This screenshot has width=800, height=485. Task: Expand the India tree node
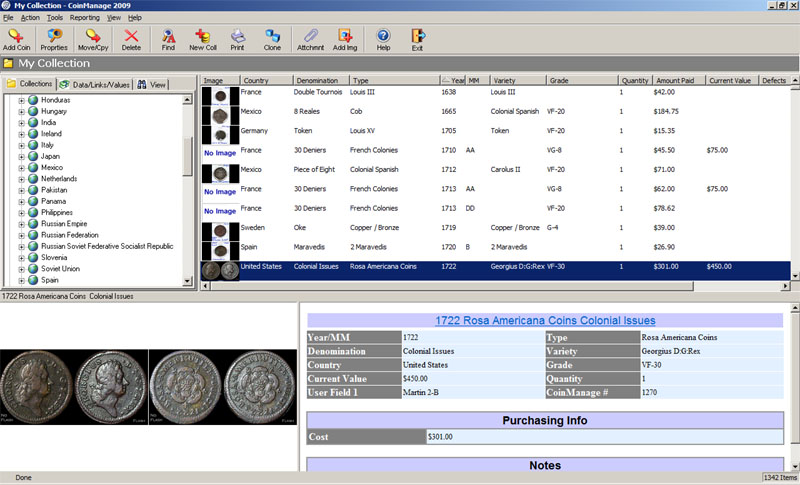coord(21,123)
